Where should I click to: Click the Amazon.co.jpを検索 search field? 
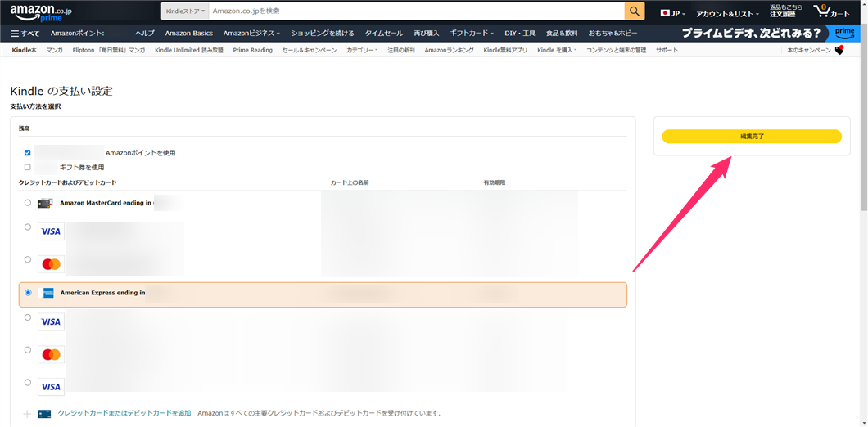coord(416,11)
